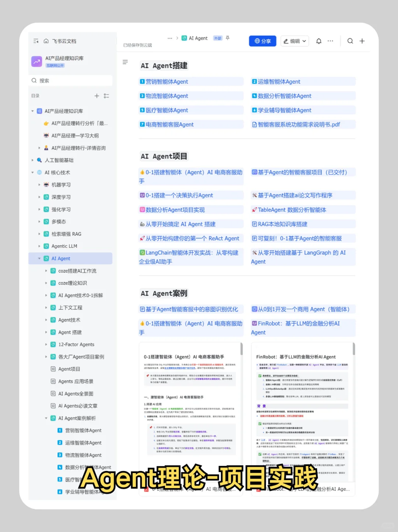This screenshot has height=532, width=398.
Task: Open the 编辑 dropdown arrow
Action: [304, 41]
